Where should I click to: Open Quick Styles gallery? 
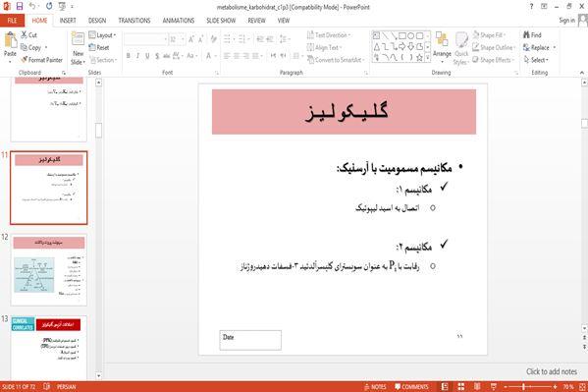(x=461, y=48)
